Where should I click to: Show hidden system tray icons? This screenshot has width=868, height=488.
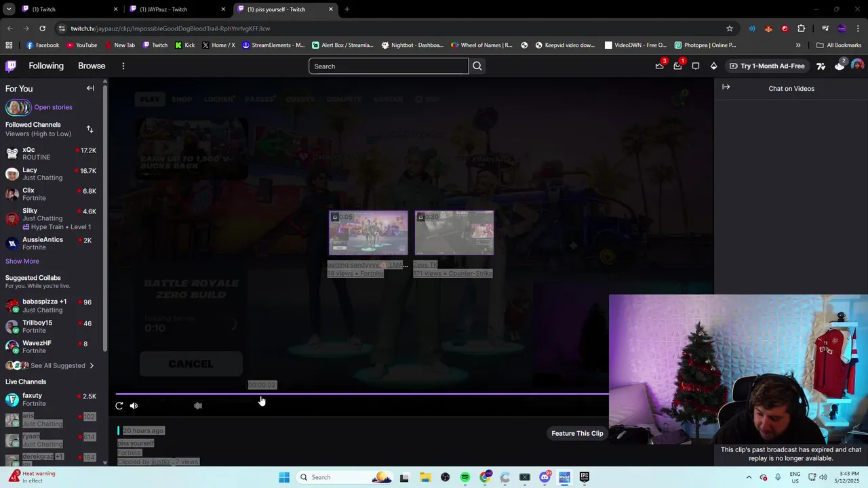click(x=749, y=477)
